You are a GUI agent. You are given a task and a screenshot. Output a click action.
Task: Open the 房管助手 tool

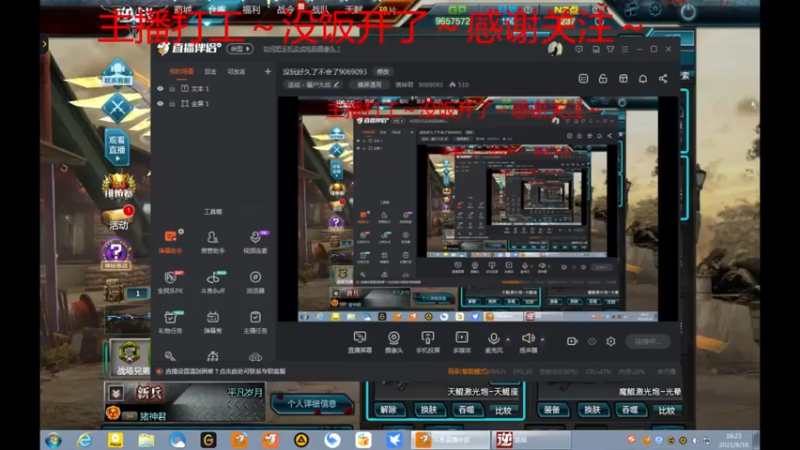pyautogui.click(x=213, y=241)
